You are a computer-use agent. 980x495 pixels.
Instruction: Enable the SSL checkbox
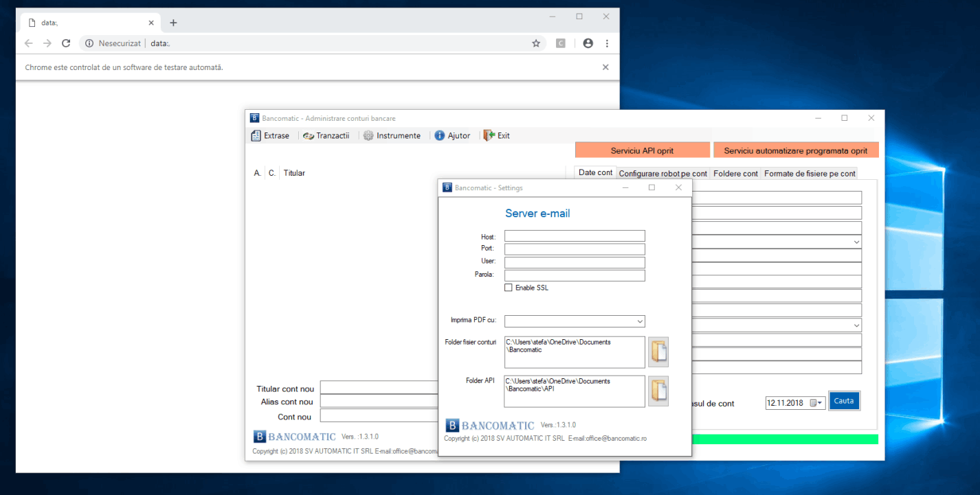[509, 288]
